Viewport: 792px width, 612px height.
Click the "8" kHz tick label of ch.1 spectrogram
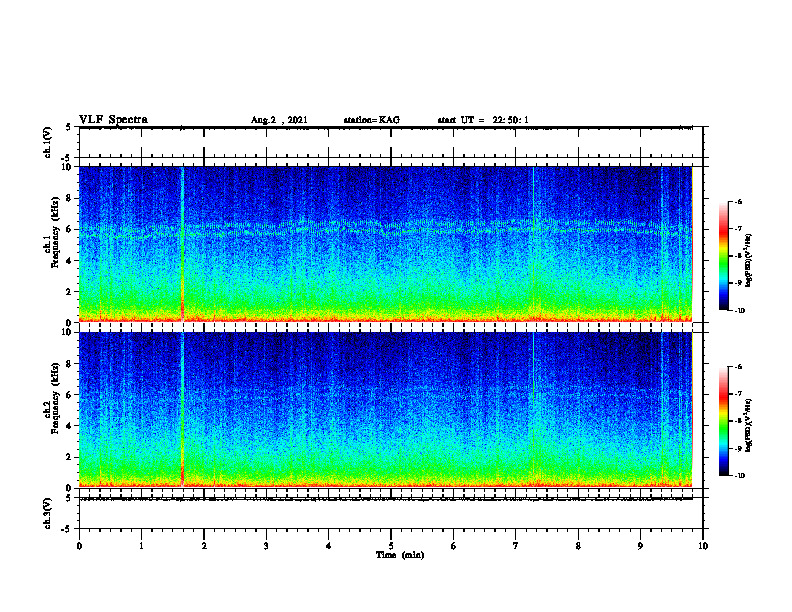pyautogui.click(x=70, y=198)
